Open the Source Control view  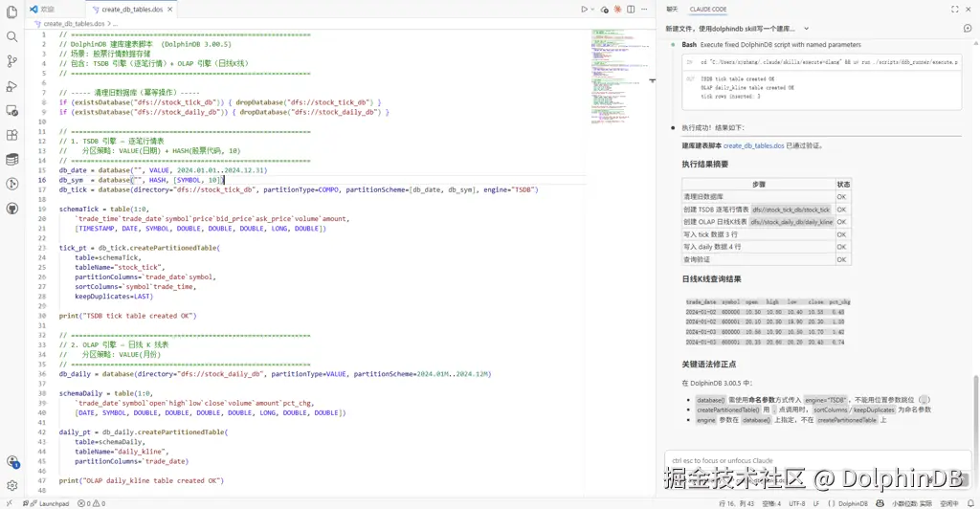click(x=11, y=61)
